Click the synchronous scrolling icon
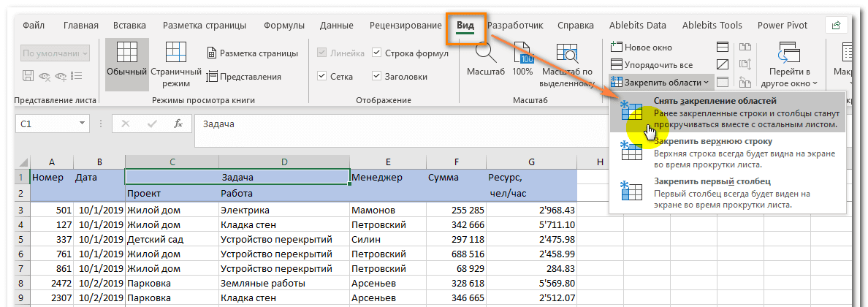The width and height of the screenshot is (868, 307). coord(745,64)
